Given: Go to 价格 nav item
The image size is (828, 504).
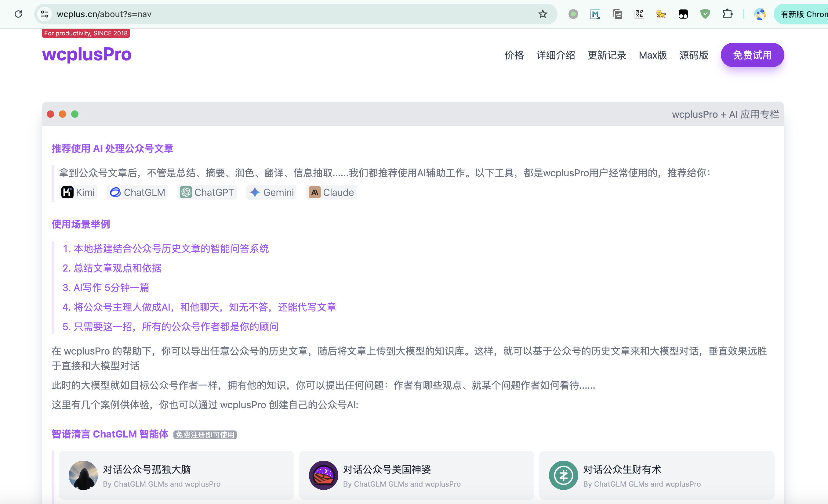Looking at the screenshot, I should (x=514, y=55).
